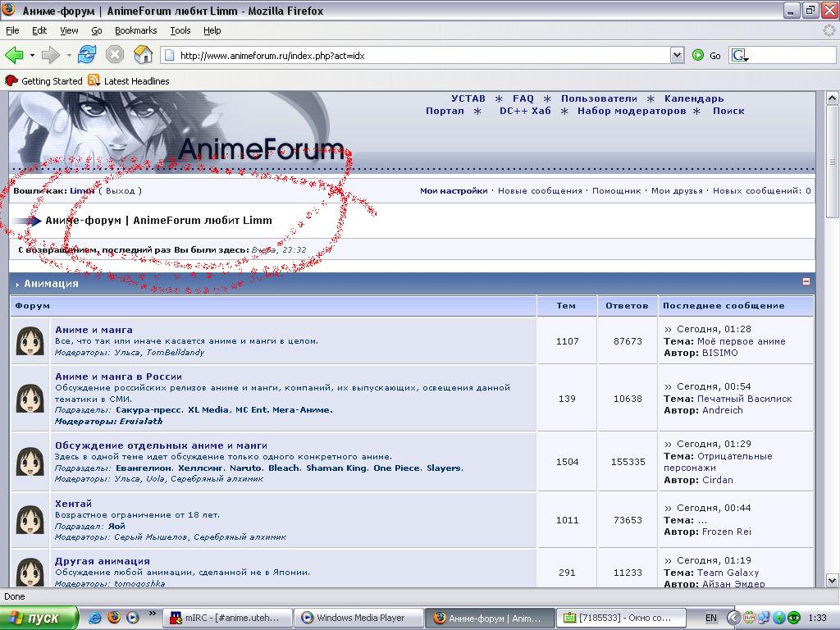This screenshot has height=630, width=840.
Task: Click the Limm username link
Action: click(82, 190)
